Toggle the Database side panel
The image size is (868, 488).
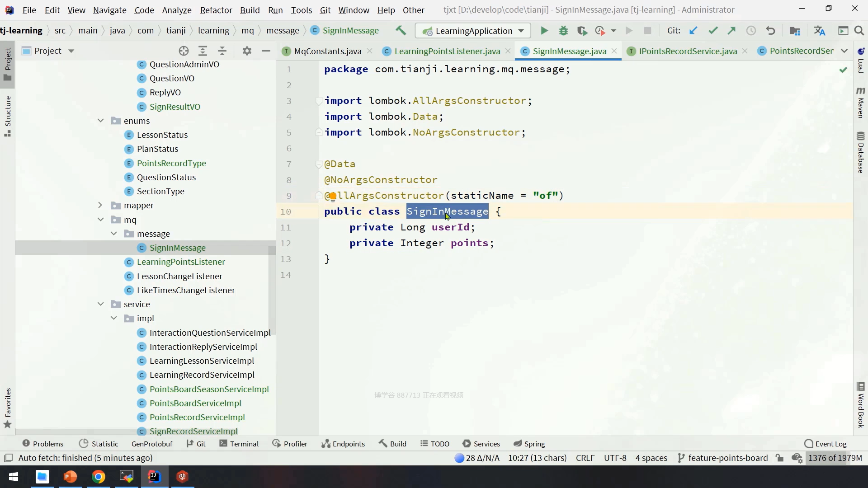[x=860, y=153]
